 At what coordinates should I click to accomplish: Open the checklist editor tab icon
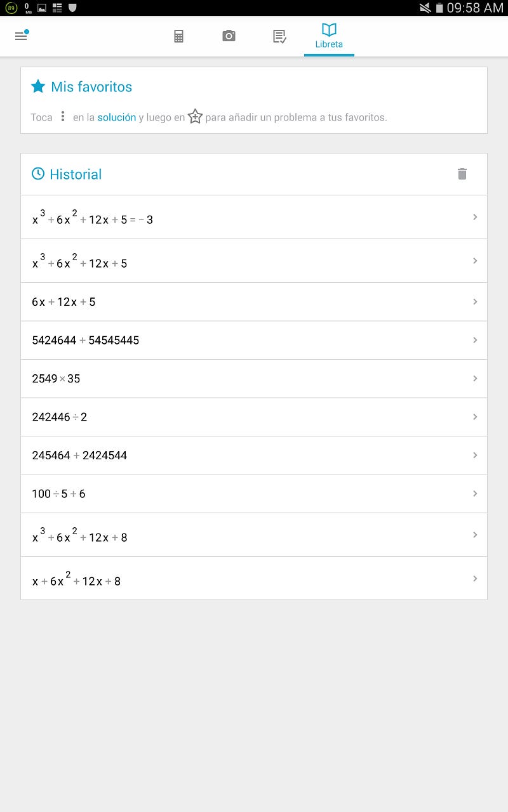(279, 36)
